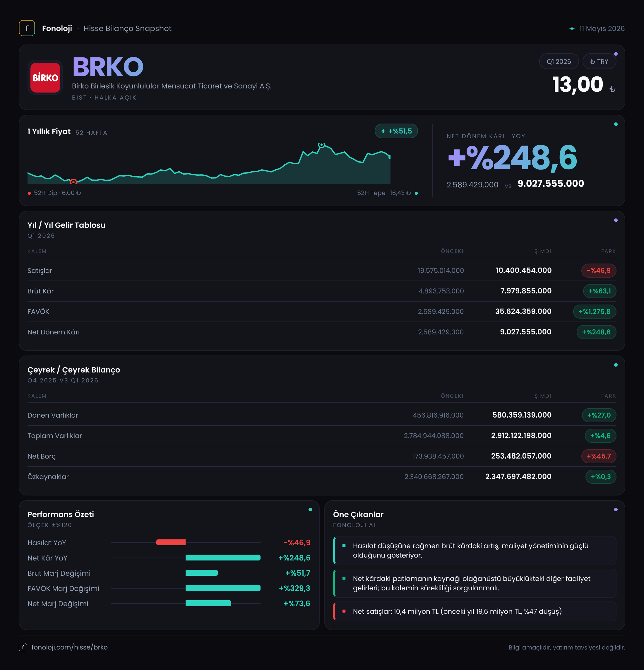Click the purple dot in Öne Çıkanlar card
Screen dimensions: 644x670
(616, 509)
